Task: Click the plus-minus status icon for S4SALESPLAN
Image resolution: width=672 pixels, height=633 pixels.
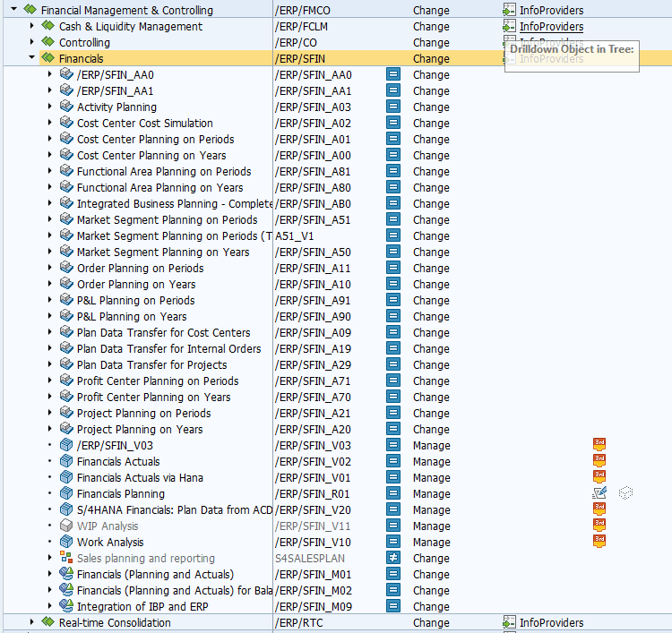Action: [393, 558]
